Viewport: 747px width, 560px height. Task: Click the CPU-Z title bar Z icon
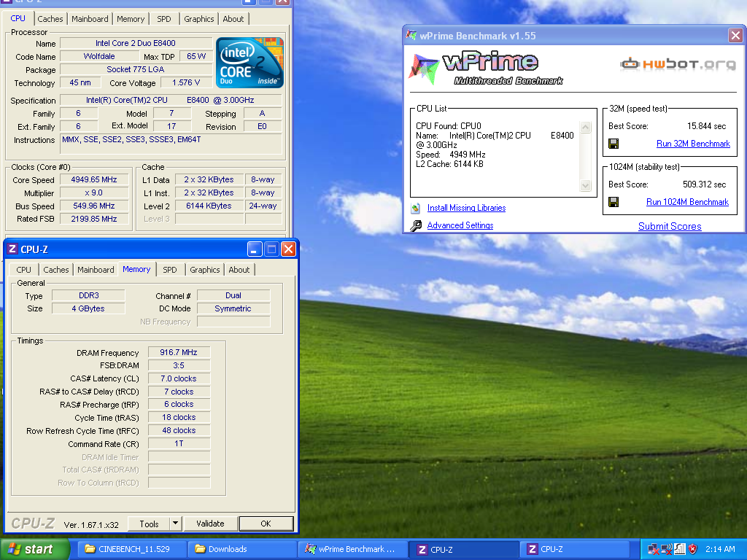(x=13, y=249)
